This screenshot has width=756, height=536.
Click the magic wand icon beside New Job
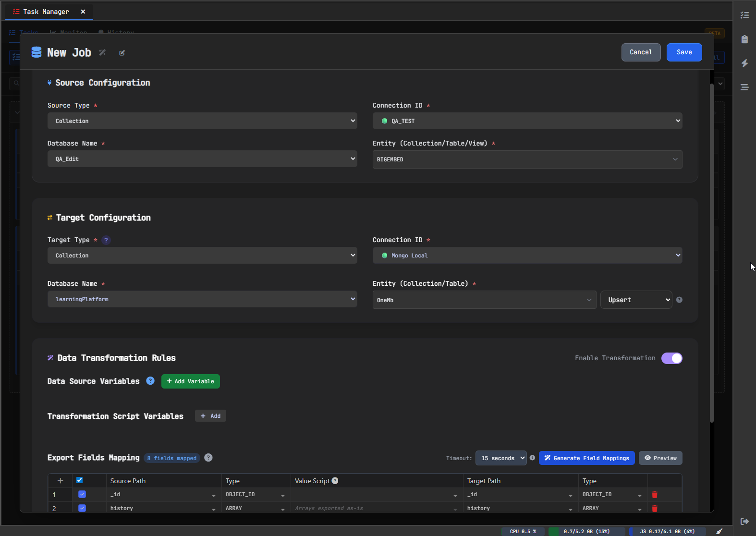tap(102, 52)
